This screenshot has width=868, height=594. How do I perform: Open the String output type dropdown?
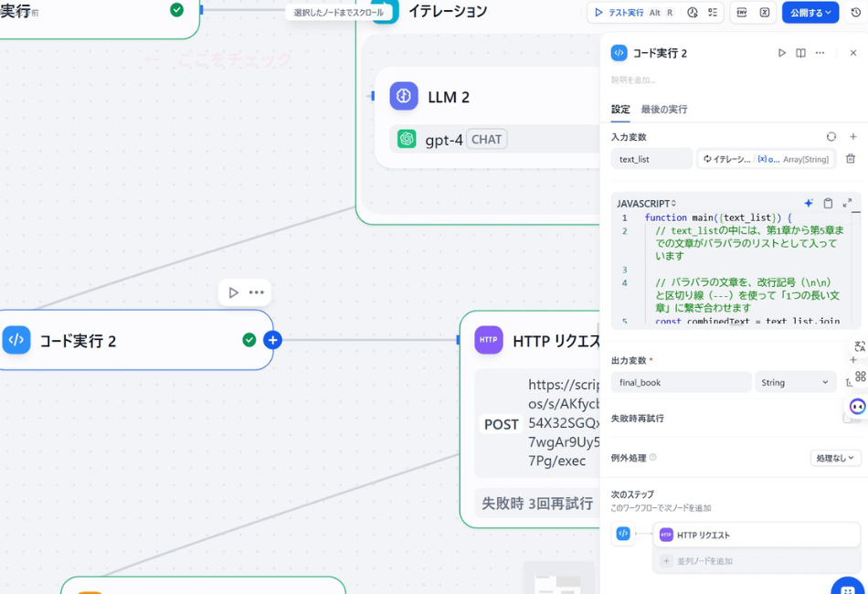pyautogui.click(x=795, y=382)
